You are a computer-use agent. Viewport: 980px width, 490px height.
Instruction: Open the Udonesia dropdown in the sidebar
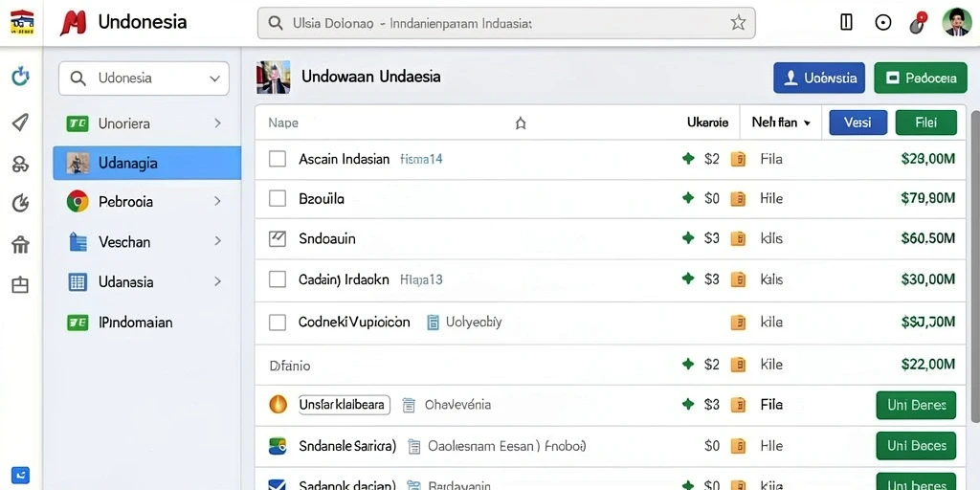144,78
